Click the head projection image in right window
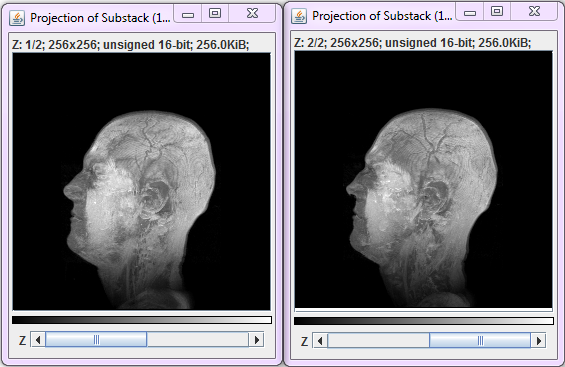The height and width of the screenshot is (367, 565). click(x=423, y=179)
